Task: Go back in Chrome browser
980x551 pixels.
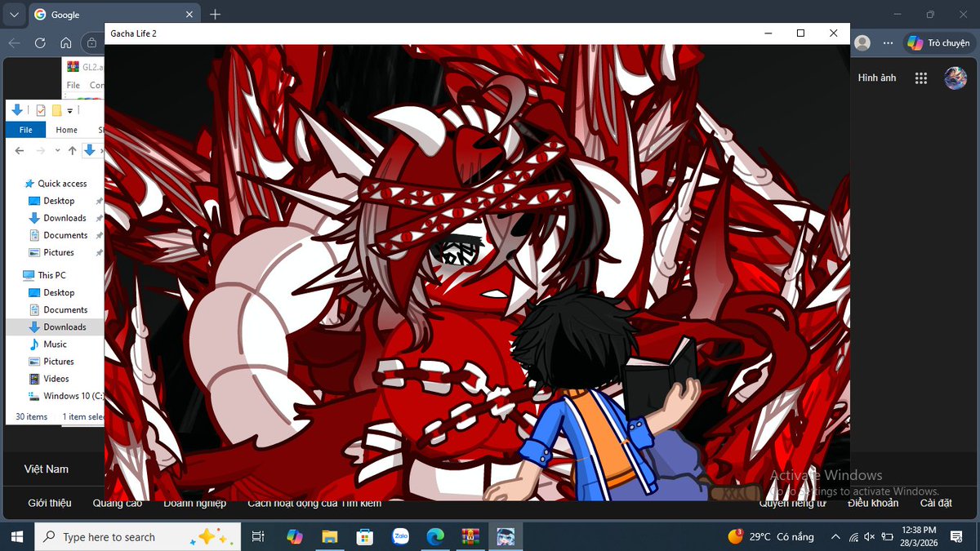Action: [15, 42]
